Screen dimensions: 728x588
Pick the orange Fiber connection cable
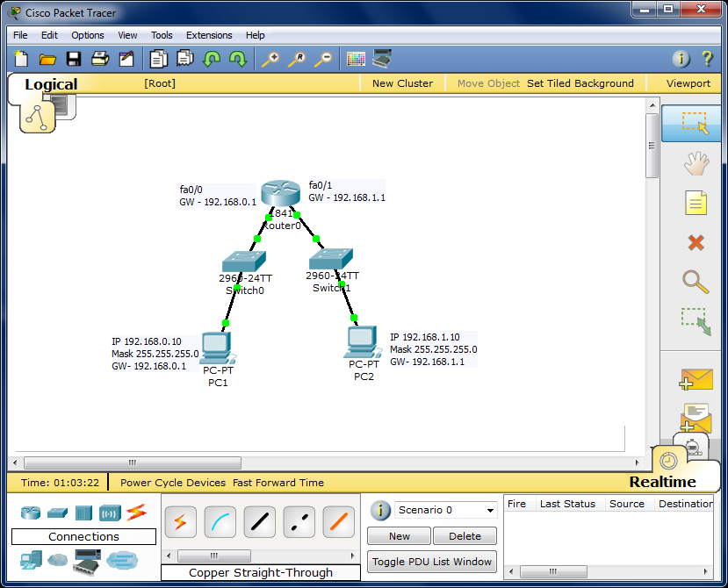pos(338,521)
